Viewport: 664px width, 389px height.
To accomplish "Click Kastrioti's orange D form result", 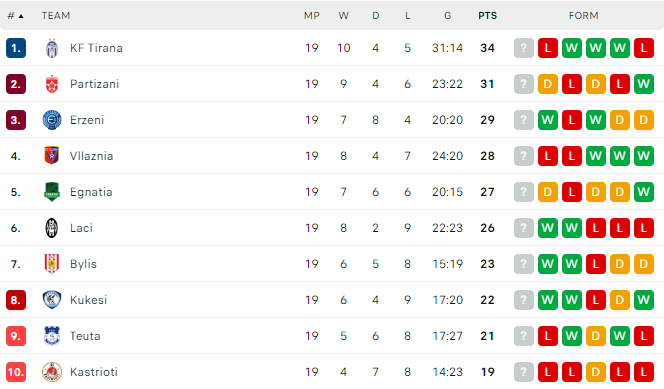I will (596, 372).
